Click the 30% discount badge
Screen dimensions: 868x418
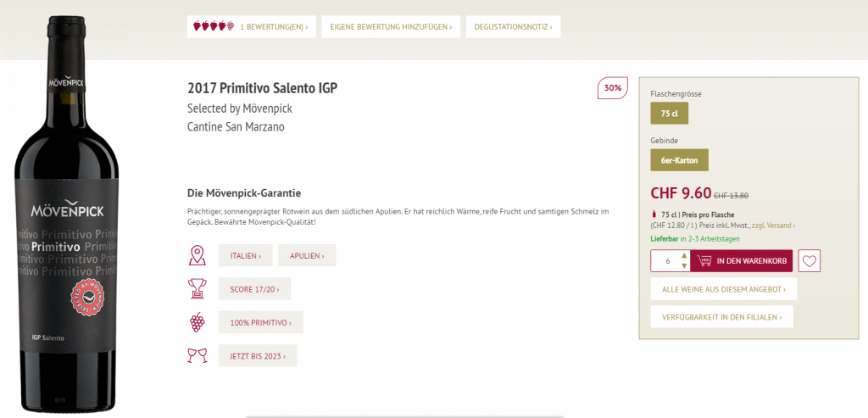click(x=612, y=87)
